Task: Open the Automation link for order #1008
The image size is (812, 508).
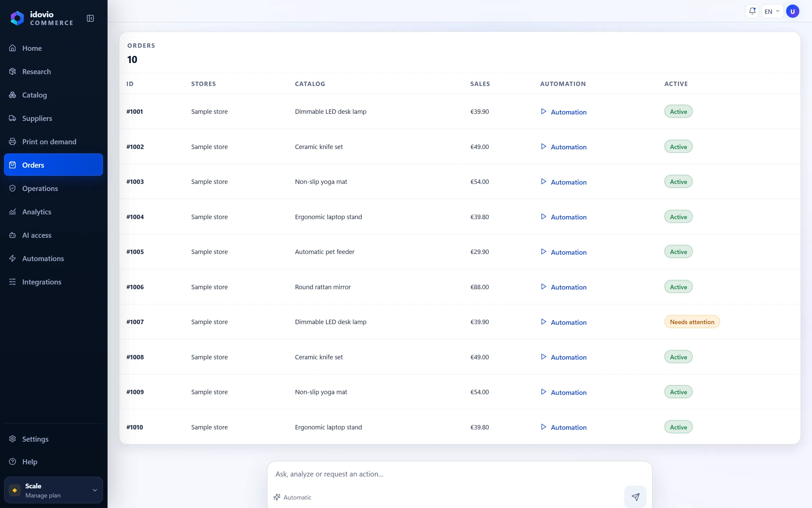Action: click(x=564, y=357)
